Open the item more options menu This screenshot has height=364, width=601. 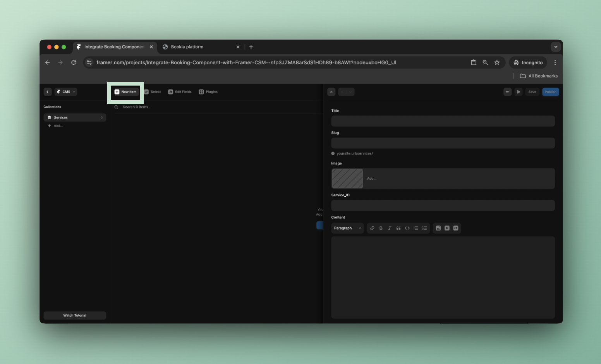(508, 92)
